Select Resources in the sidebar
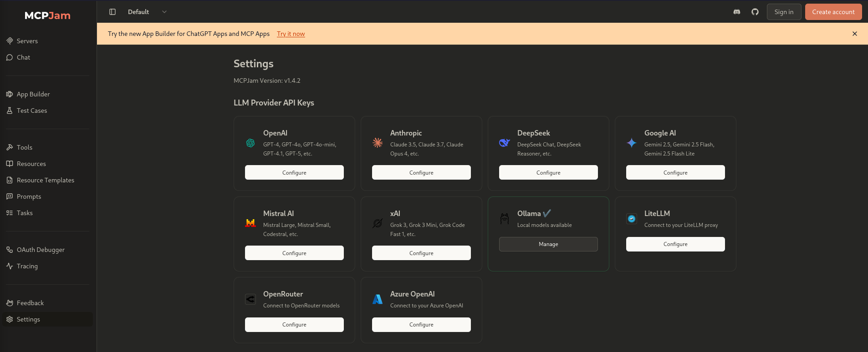The height and width of the screenshot is (352, 868). (47, 164)
